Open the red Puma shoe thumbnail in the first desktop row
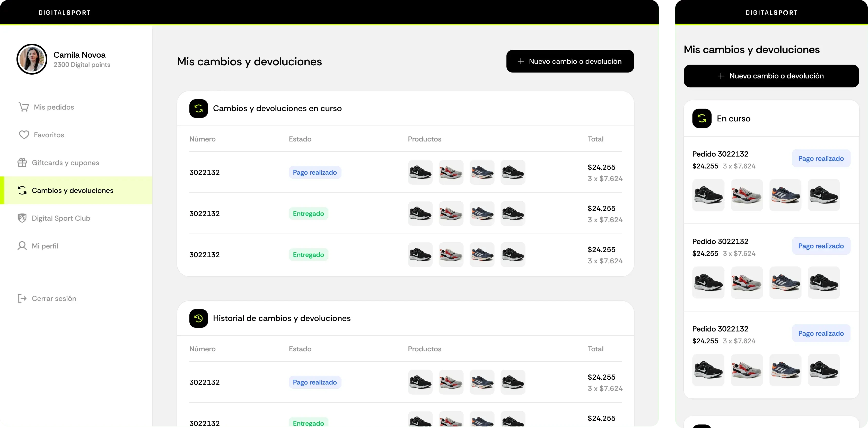This screenshot has height=428, width=868. [451, 172]
